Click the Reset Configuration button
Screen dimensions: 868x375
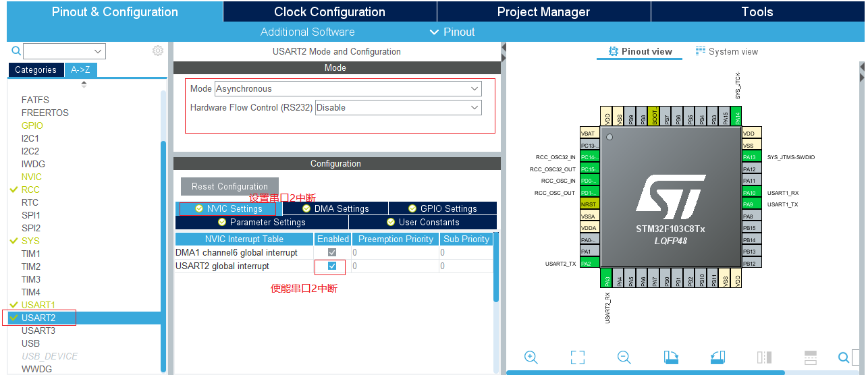tap(229, 186)
